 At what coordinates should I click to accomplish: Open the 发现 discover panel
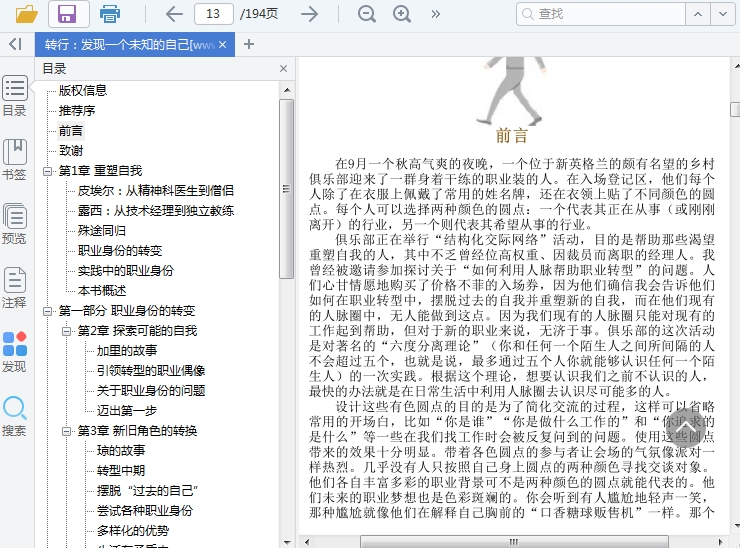[x=15, y=352]
